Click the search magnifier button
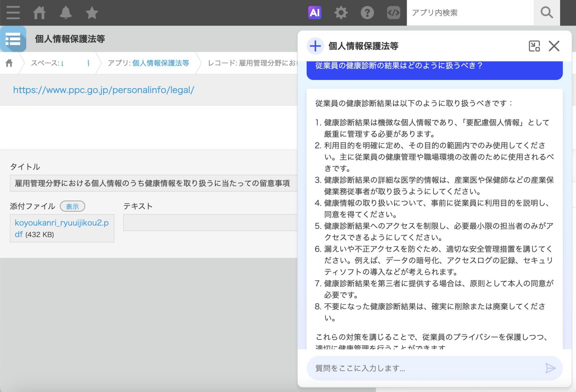Image resolution: width=576 pixels, height=392 pixels. pyautogui.click(x=546, y=13)
